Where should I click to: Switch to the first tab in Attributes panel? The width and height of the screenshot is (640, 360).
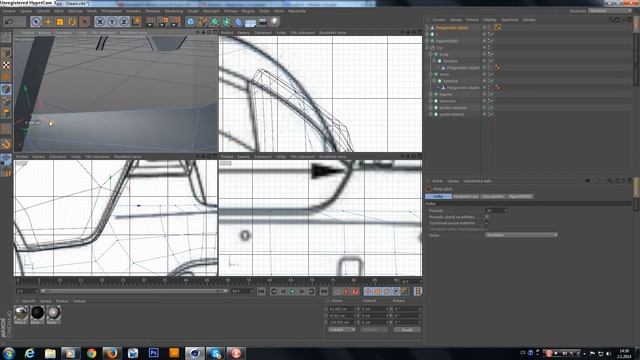(x=438, y=196)
